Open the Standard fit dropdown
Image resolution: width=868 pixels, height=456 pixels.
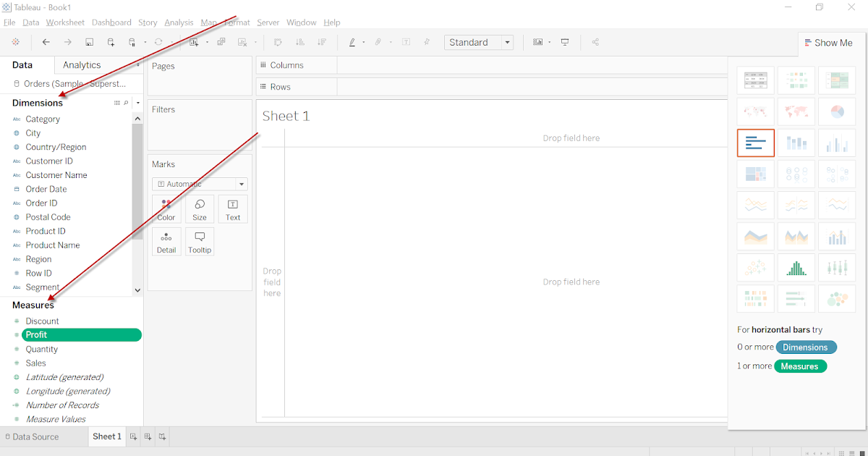pos(506,42)
